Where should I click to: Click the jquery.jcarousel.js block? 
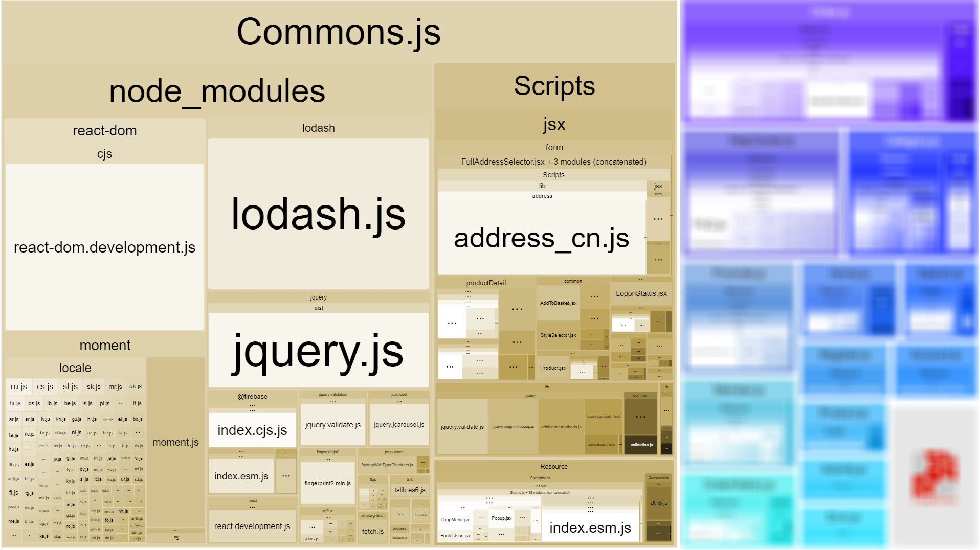(x=399, y=425)
